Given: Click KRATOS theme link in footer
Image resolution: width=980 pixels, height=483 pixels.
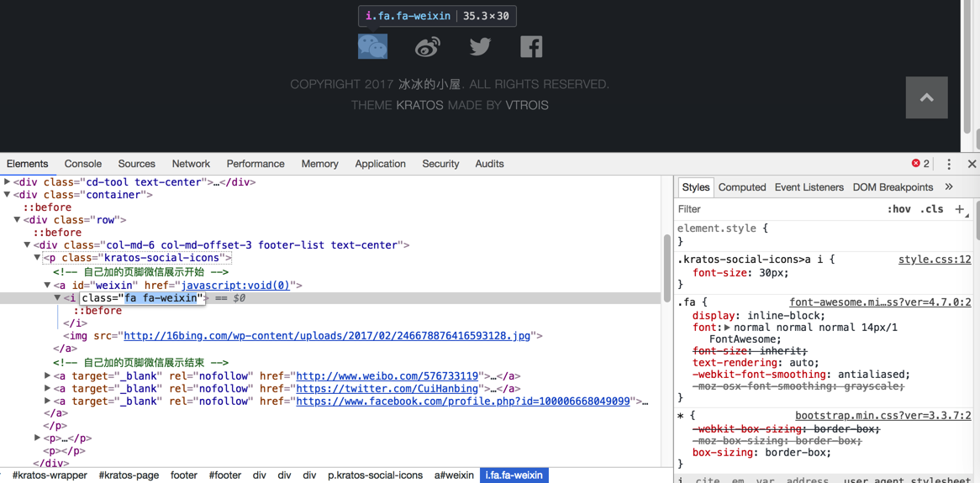Looking at the screenshot, I should click(x=419, y=105).
